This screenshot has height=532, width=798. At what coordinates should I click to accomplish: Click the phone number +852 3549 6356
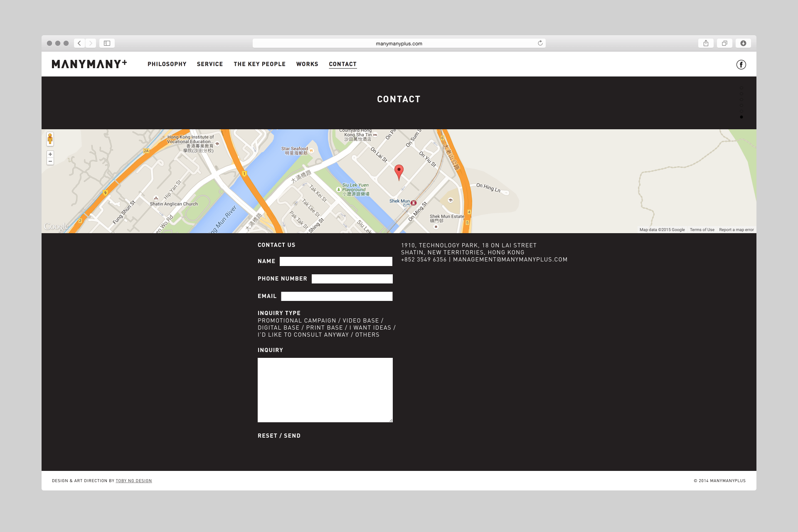424,259
